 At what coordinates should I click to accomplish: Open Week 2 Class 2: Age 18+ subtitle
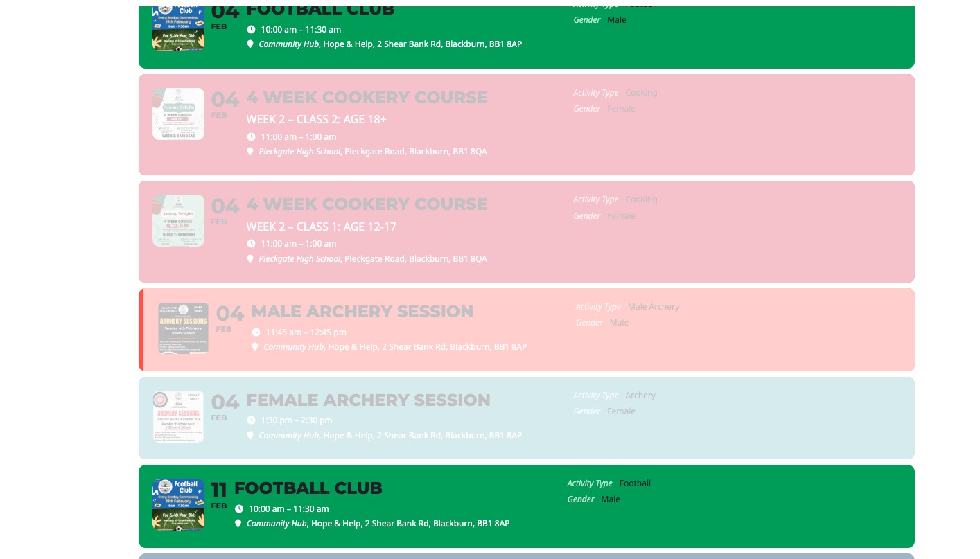[x=317, y=119]
